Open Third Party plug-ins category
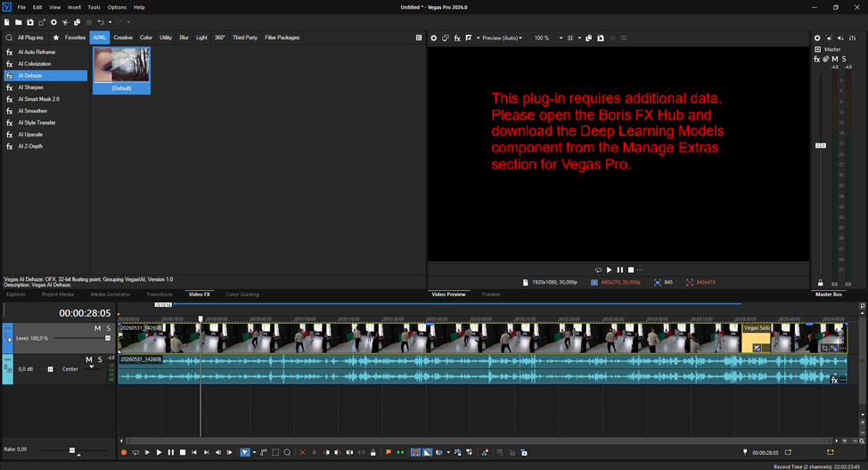 (245, 37)
